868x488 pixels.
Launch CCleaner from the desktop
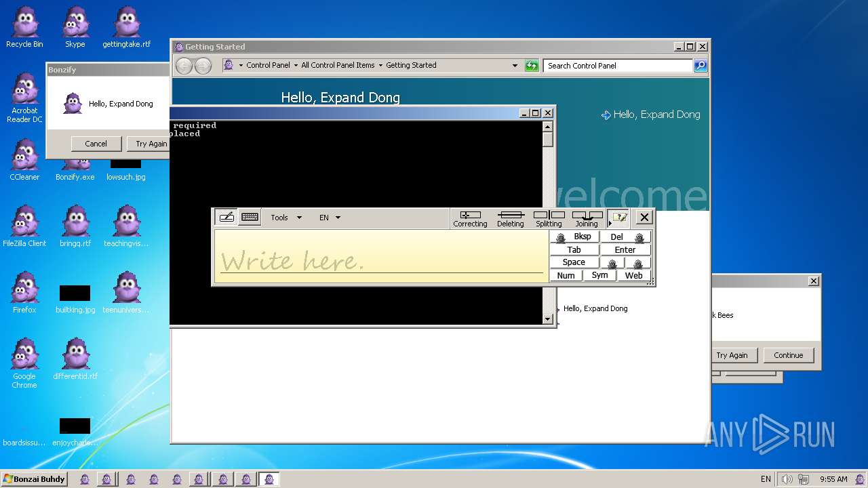point(24,160)
